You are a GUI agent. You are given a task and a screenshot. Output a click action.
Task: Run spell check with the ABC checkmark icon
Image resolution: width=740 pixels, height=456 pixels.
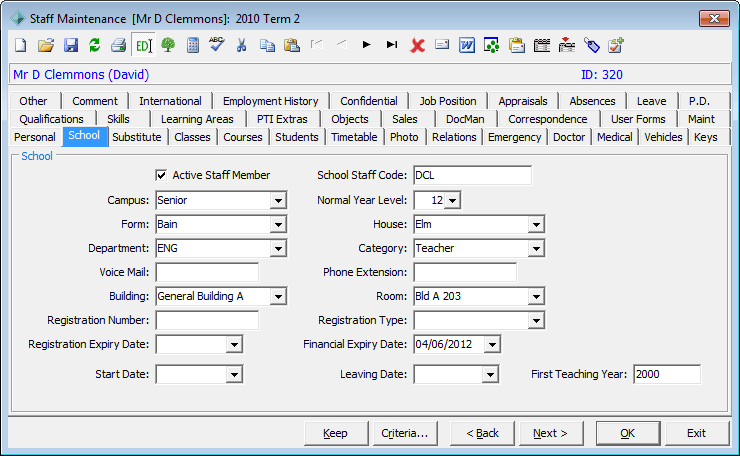(x=217, y=44)
